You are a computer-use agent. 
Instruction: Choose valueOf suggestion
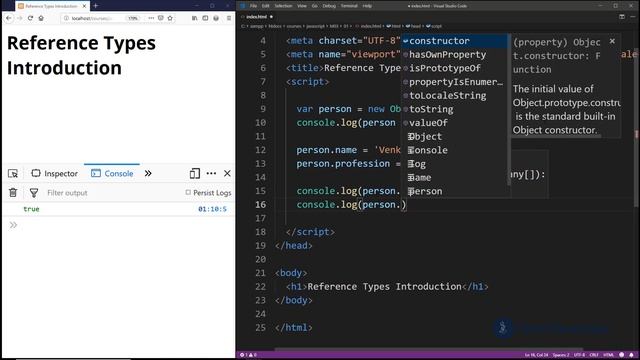454,123
